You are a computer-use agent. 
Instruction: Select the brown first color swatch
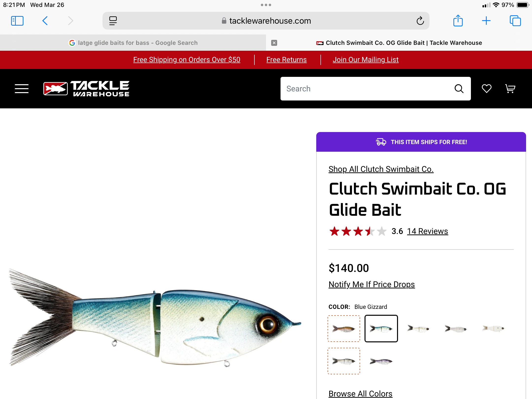(344, 329)
